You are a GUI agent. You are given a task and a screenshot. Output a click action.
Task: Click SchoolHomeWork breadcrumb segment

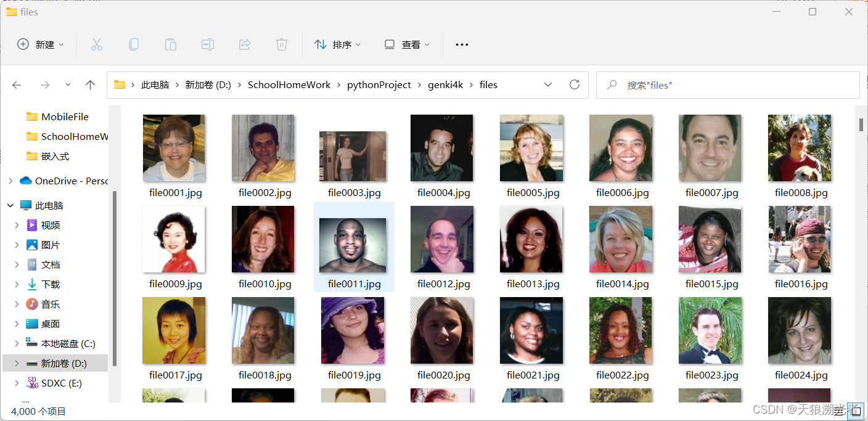(289, 85)
